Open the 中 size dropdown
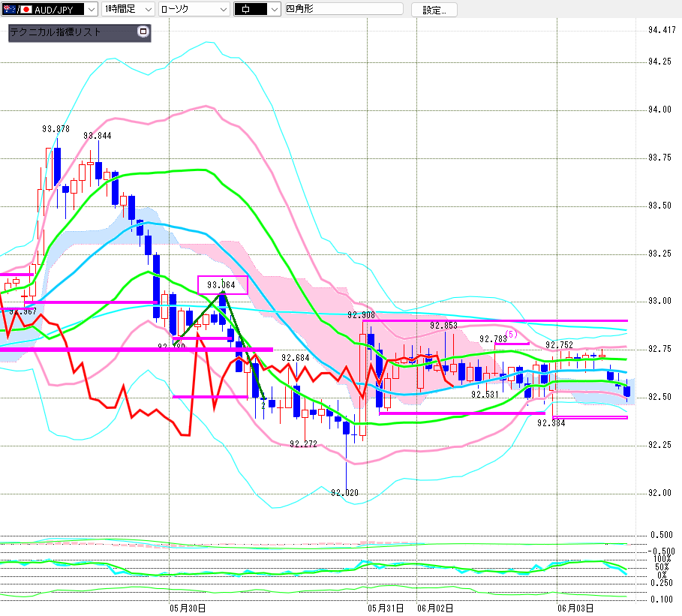The height and width of the screenshot is (616, 682). tap(257, 9)
